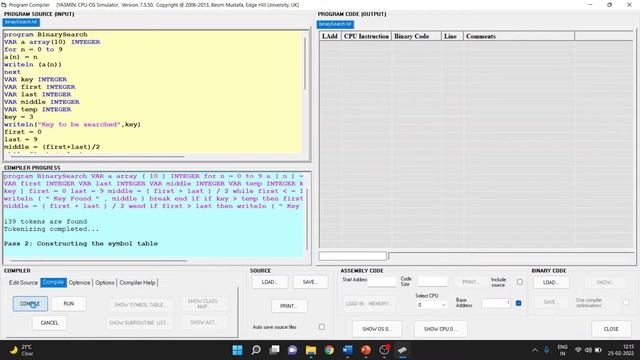Image resolution: width=640 pixels, height=360 pixels.
Task: Open the Windows Start menu
Action: click(237, 350)
